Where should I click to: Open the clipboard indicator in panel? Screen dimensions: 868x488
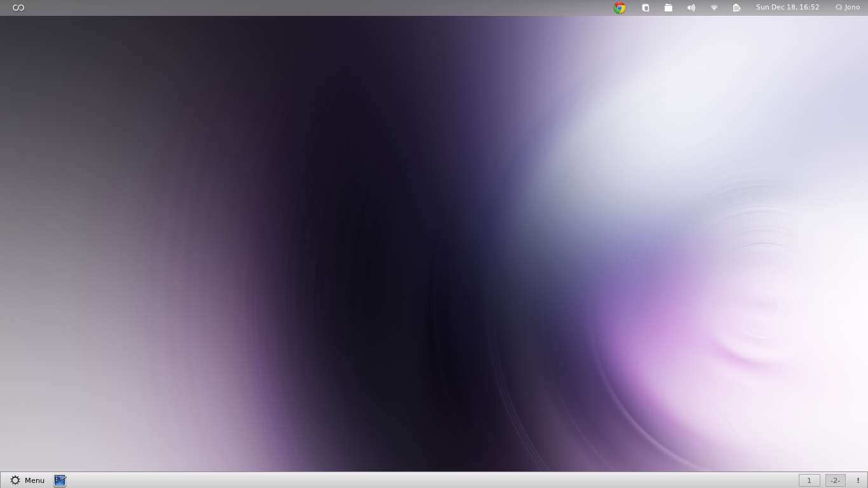(646, 8)
